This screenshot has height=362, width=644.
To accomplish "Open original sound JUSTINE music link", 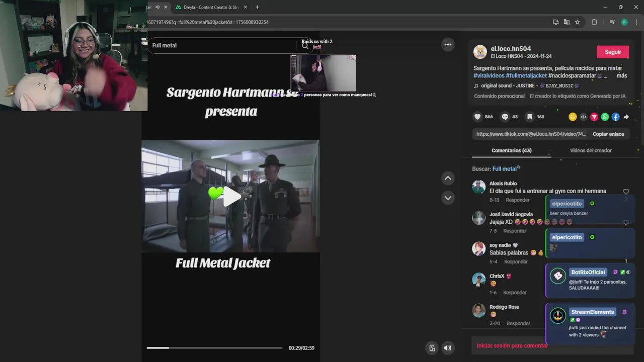I will pyautogui.click(x=526, y=86).
